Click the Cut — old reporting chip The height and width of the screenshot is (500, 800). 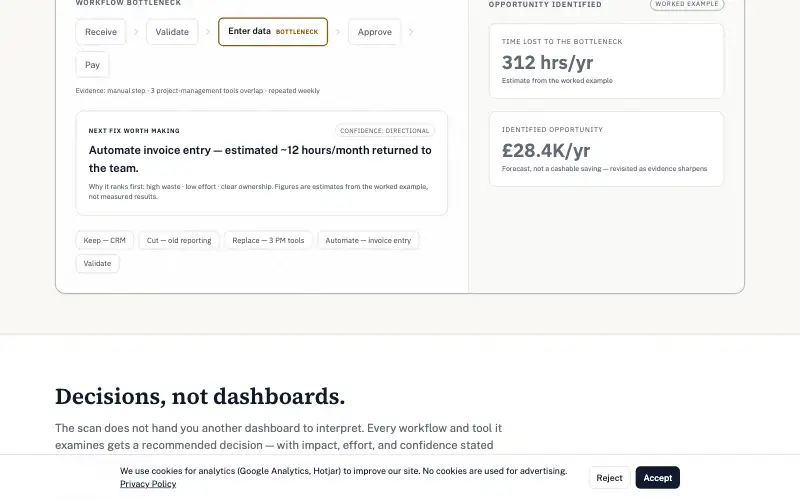point(179,240)
